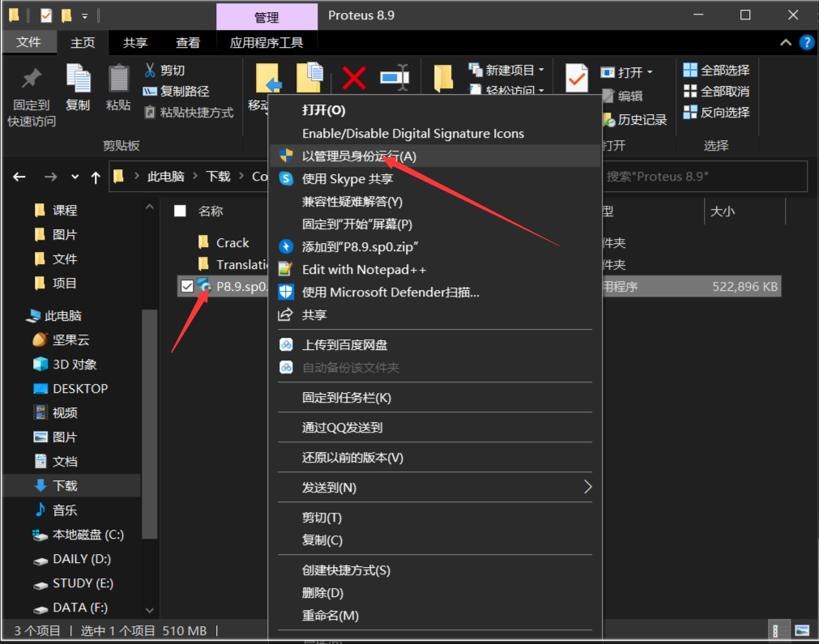Scan with Microsoft Defender menu entry
This screenshot has height=644, width=819.
pos(434,292)
